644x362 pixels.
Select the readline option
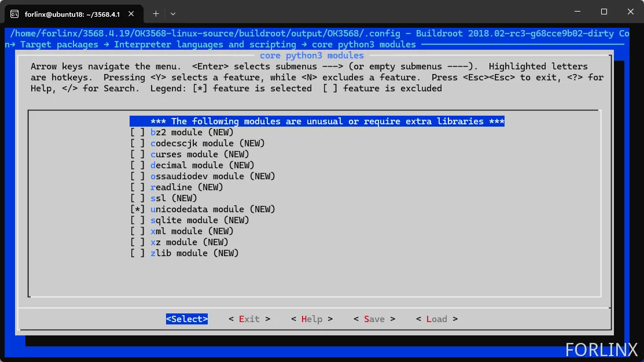[x=137, y=187]
